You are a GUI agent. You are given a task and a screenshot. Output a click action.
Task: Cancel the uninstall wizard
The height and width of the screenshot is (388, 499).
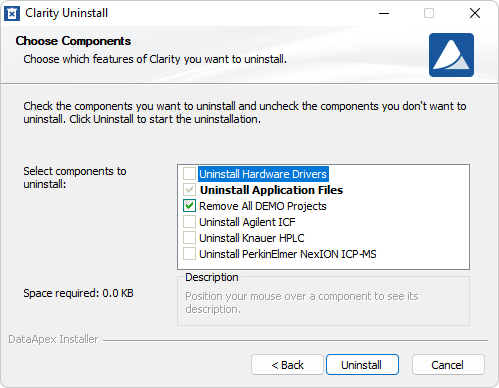[x=448, y=365]
